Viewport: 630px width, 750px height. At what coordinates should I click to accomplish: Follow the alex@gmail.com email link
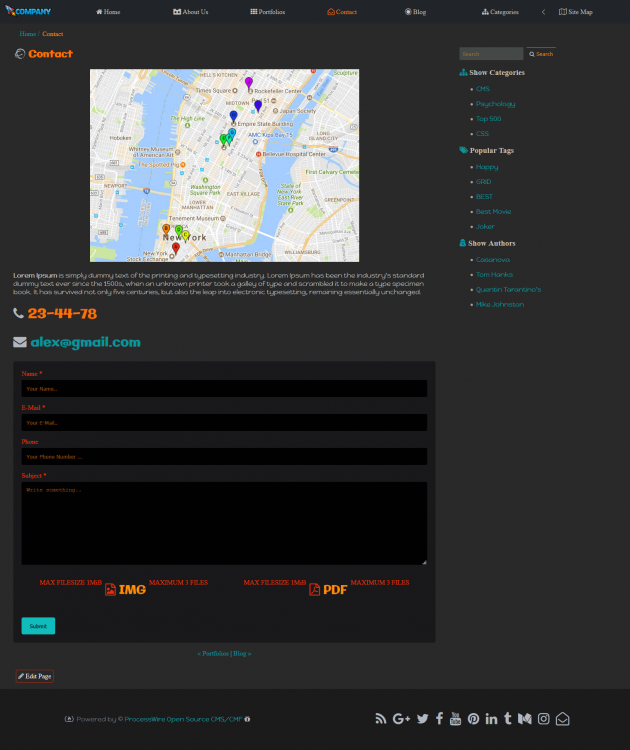[x=85, y=342]
